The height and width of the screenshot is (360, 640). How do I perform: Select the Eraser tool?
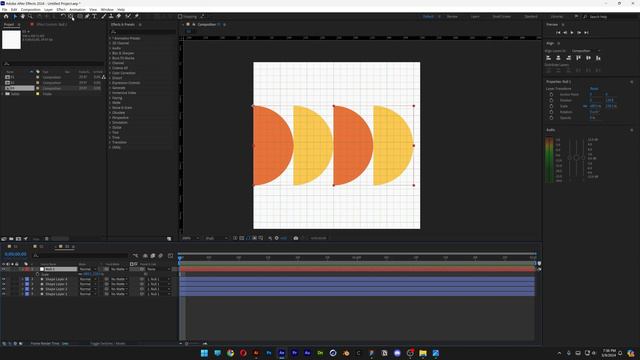coord(119,16)
